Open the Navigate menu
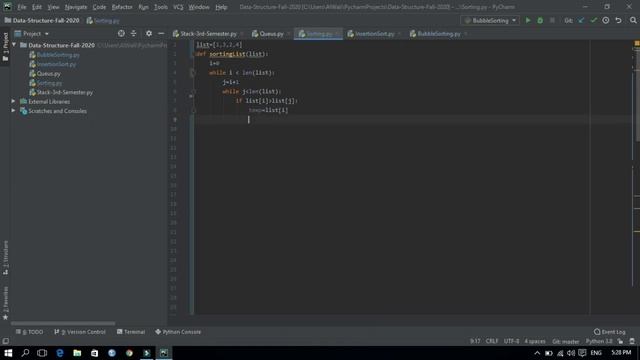 [76, 7]
